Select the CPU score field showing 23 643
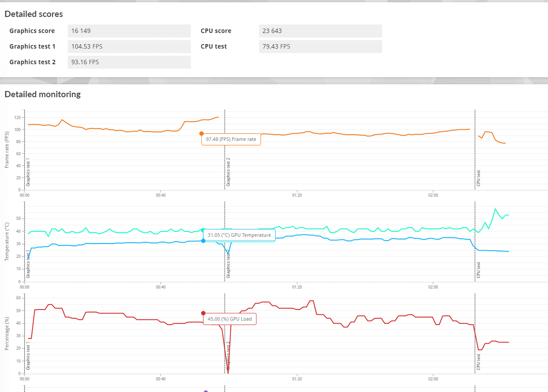548x392 pixels. [x=320, y=31]
